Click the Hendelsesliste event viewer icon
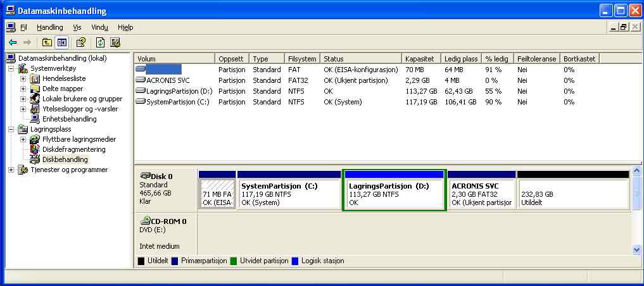Image resolution: width=644 pixels, height=286 pixels. [x=35, y=78]
